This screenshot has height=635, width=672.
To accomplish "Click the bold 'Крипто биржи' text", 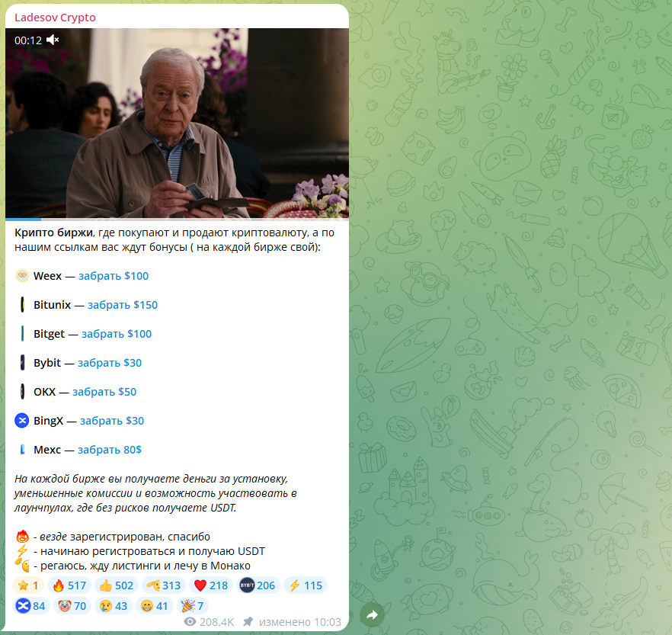I will point(53,233).
